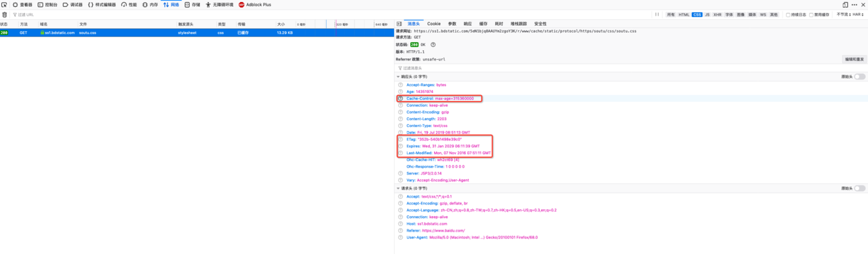Open the 不节流 throttling dropdown

click(844, 14)
